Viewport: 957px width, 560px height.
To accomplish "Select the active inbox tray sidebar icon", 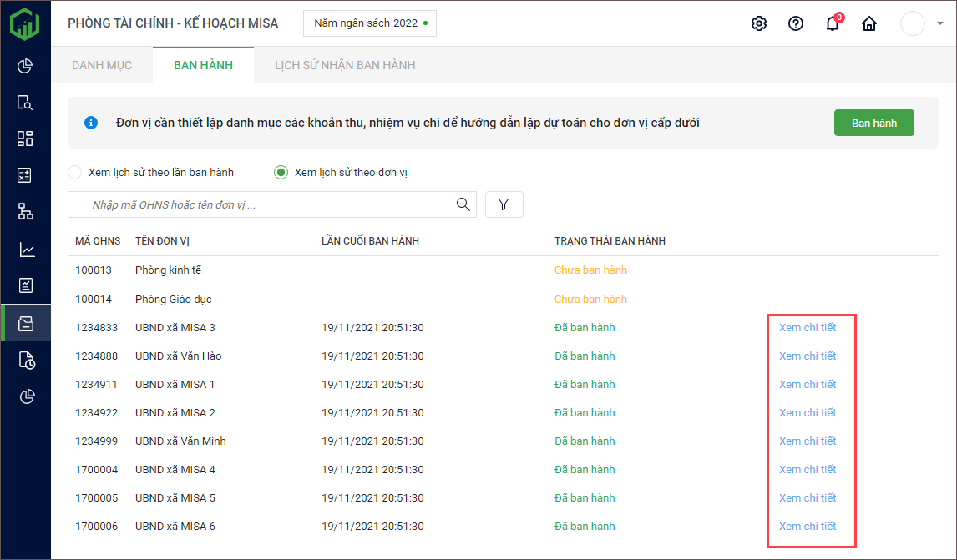I will point(26,323).
